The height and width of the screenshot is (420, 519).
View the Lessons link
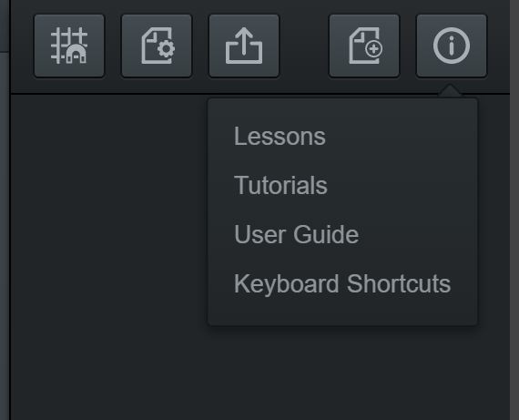tap(280, 137)
